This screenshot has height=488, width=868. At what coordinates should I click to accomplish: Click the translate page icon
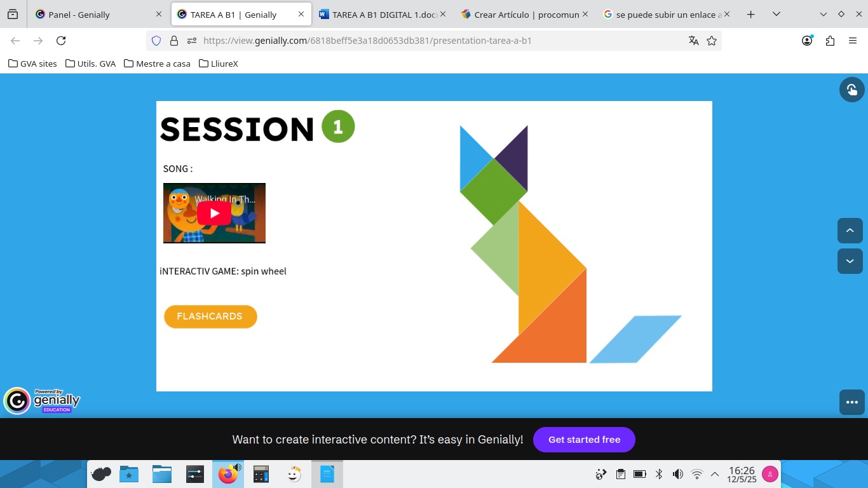click(693, 41)
